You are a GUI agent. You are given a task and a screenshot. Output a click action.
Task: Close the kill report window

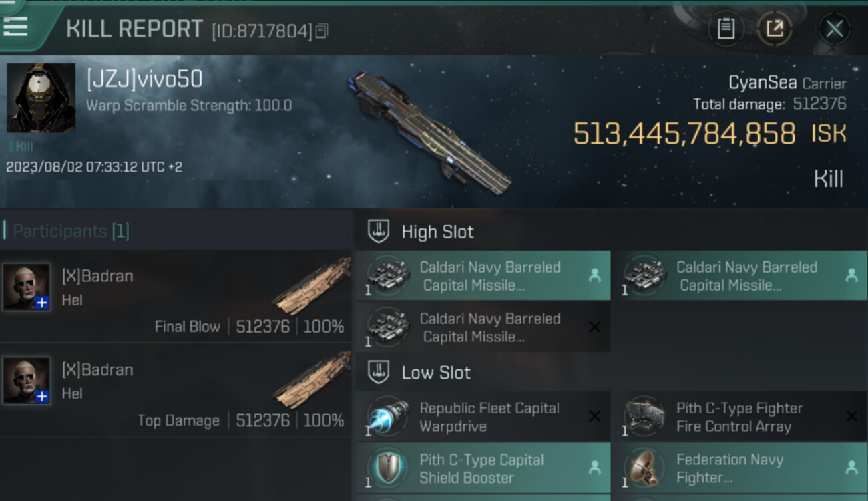pyautogui.click(x=834, y=29)
